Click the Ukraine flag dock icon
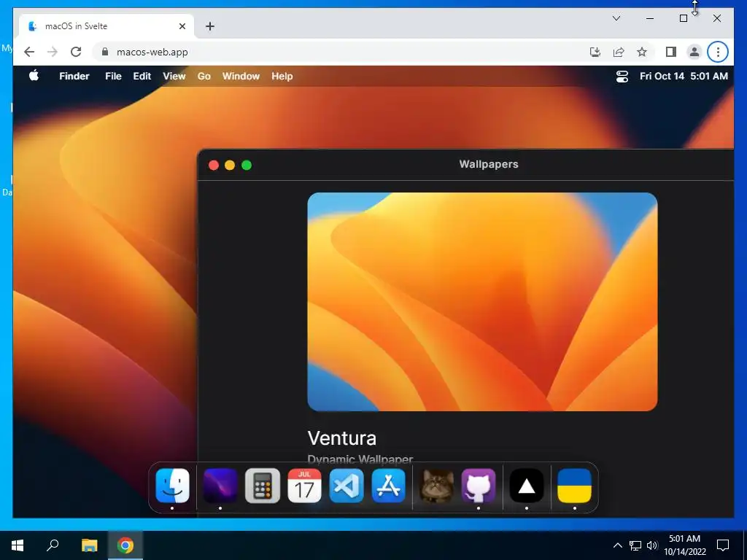747x560 pixels. pyautogui.click(x=575, y=486)
